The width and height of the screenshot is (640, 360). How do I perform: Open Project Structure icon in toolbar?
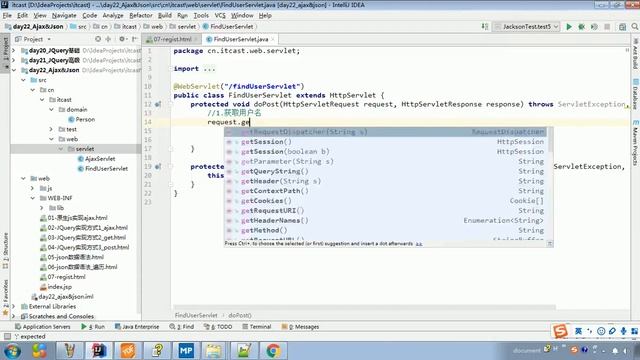coord(622,27)
